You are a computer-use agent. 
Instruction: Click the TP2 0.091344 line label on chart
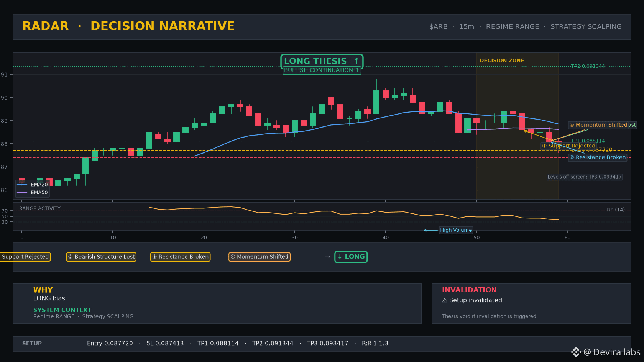tap(588, 66)
